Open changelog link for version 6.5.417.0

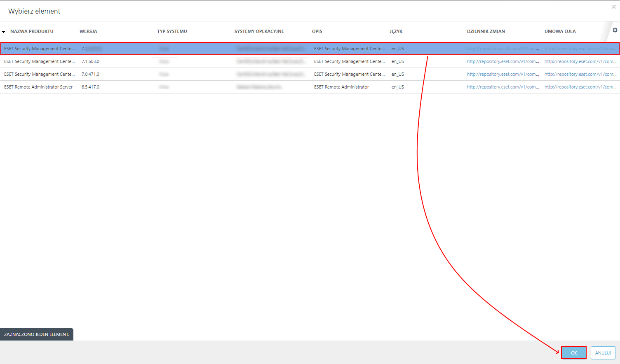click(503, 87)
